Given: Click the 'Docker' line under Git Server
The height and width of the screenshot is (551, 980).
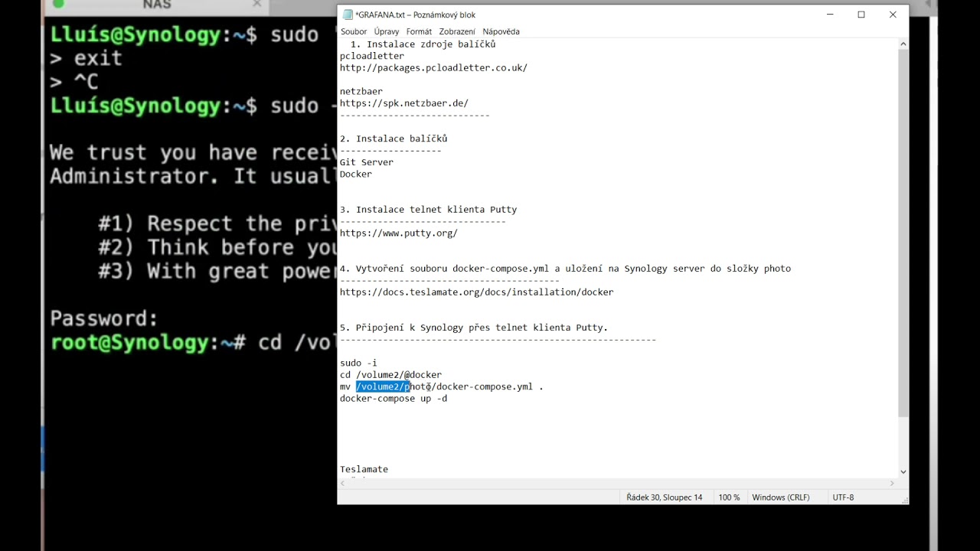Looking at the screenshot, I should [x=356, y=174].
